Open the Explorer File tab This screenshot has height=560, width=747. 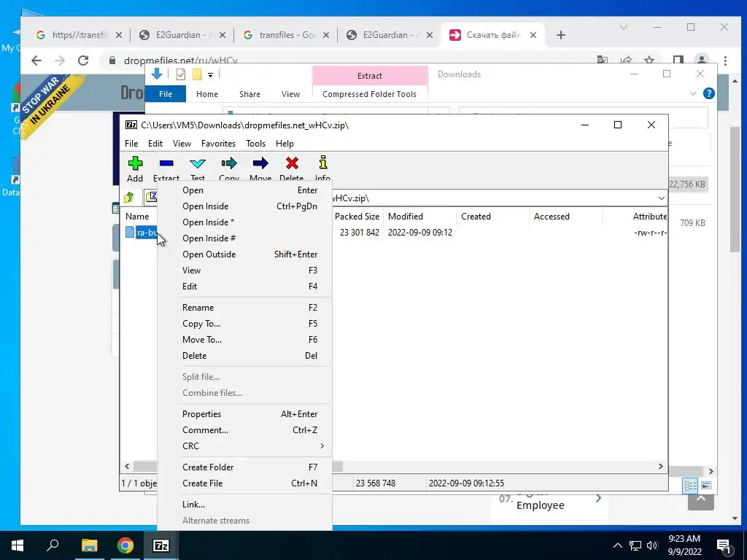(x=166, y=94)
